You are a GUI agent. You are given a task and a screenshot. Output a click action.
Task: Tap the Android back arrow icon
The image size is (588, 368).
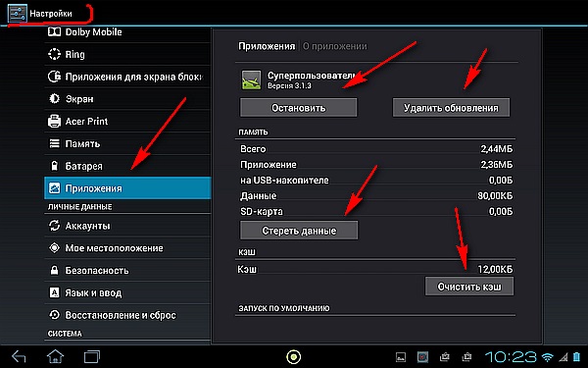19,356
